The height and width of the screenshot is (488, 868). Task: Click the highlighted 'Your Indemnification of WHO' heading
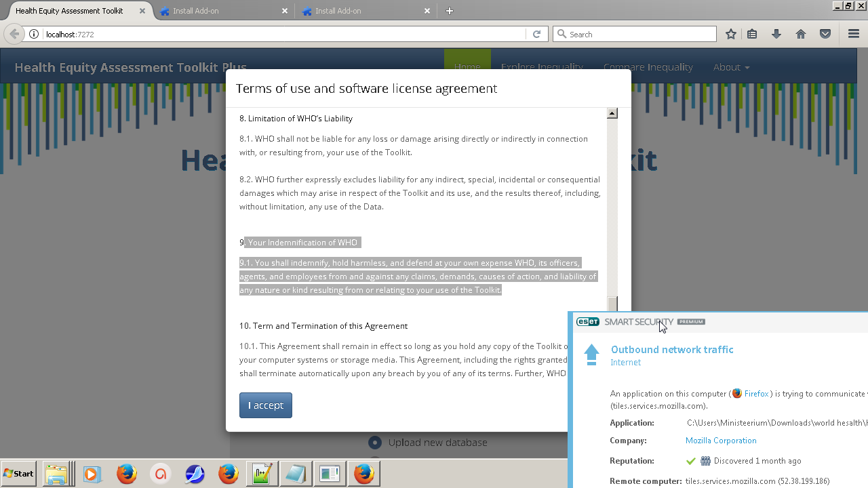pos(302,243)
